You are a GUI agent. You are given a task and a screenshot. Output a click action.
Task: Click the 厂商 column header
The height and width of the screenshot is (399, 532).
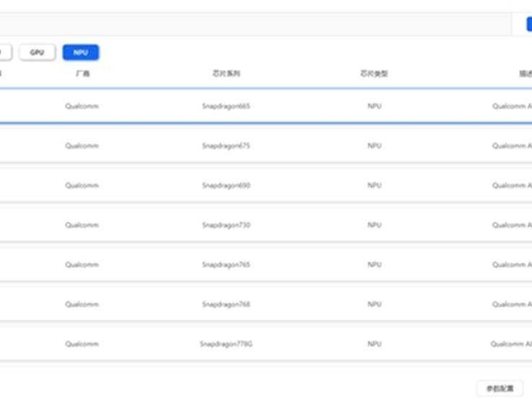(x=83, y=73)
